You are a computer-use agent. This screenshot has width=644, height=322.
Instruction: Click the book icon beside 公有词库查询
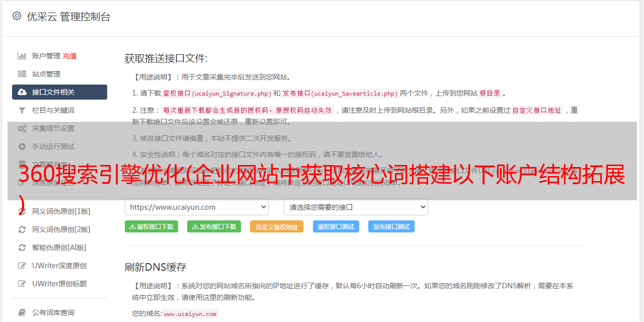click(22, 312)
